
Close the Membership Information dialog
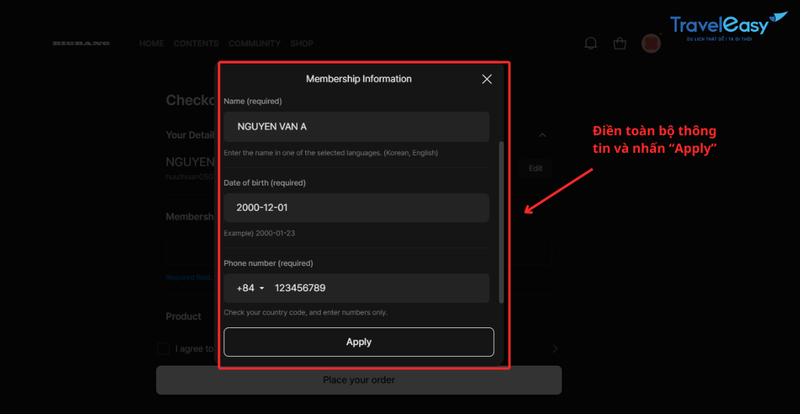pos(487,79)
